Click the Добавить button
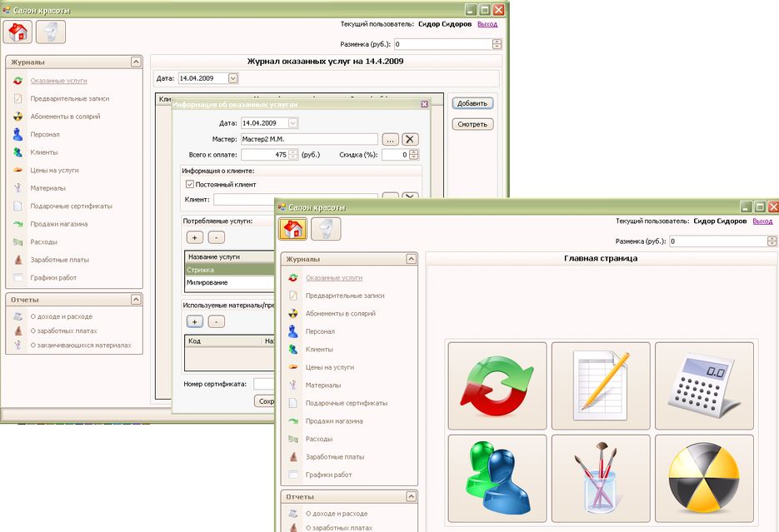 pyautogui.click(x=472, y=103)
